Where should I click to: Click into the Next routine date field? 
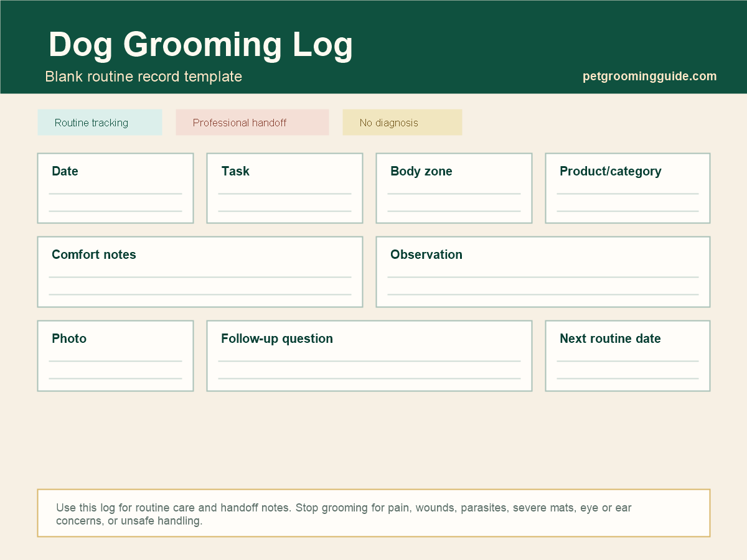(627, 356)
